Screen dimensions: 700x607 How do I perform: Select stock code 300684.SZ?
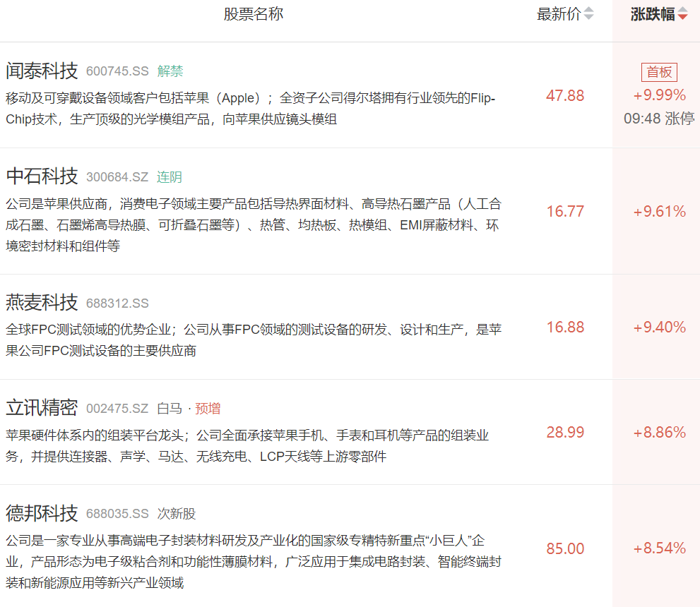click(x=117, y=177)
